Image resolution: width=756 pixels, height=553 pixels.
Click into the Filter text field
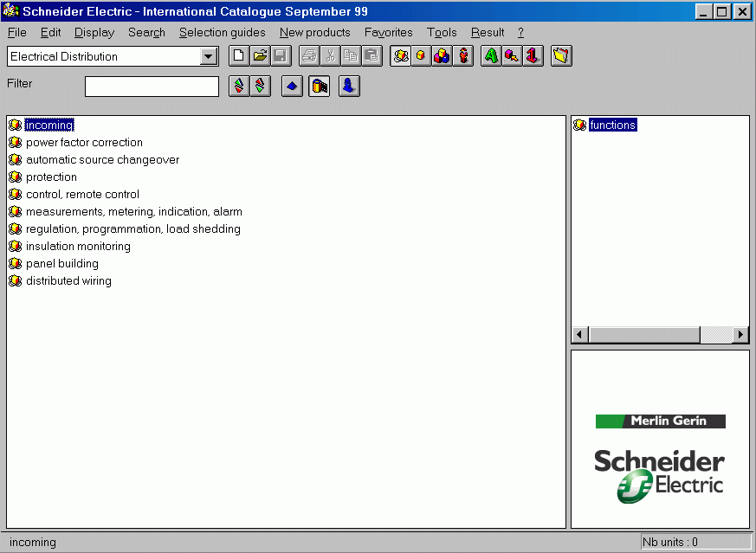[152, 87]
